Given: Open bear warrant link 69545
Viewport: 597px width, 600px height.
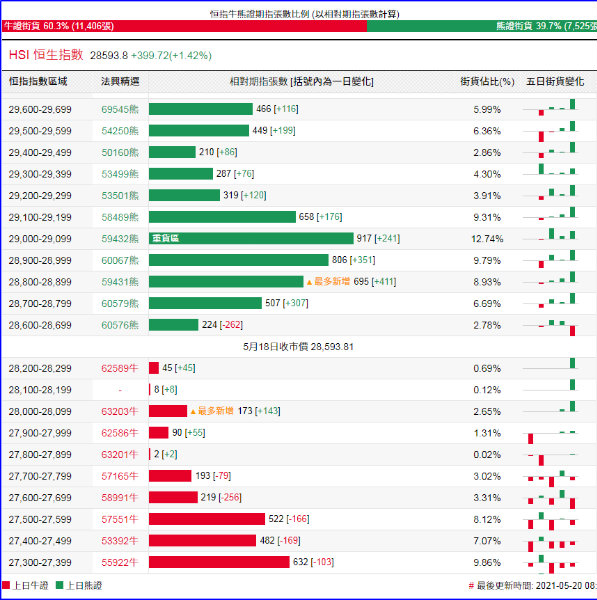Looking at the screenshot, I should (120, 109).
